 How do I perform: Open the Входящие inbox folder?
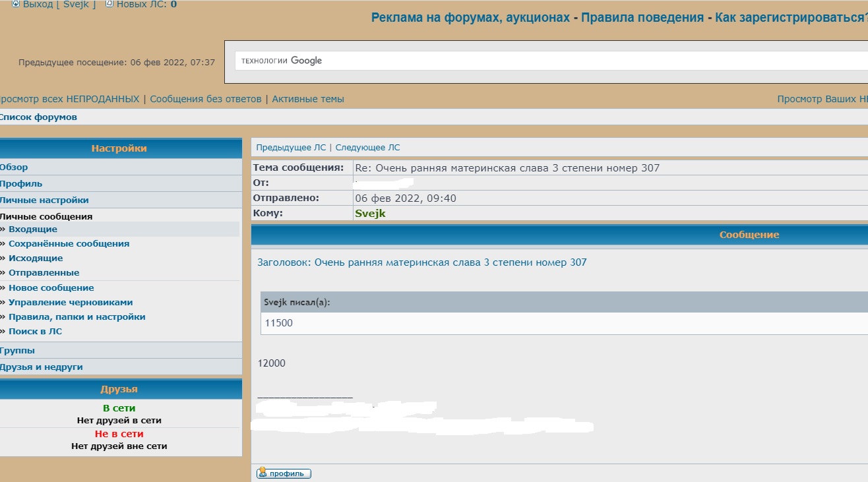click(33, 229)
